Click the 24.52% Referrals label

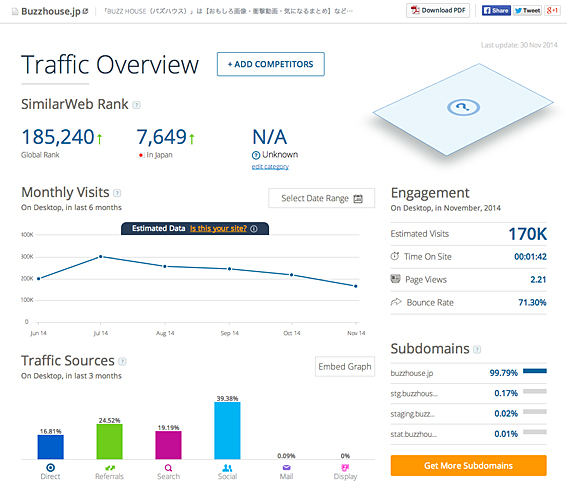110,420
